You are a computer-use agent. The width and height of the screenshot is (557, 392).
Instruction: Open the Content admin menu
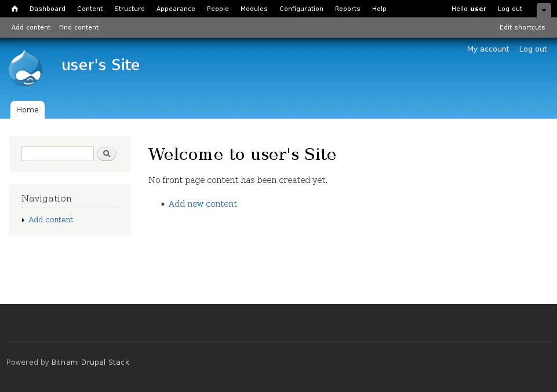click(90, 9)
